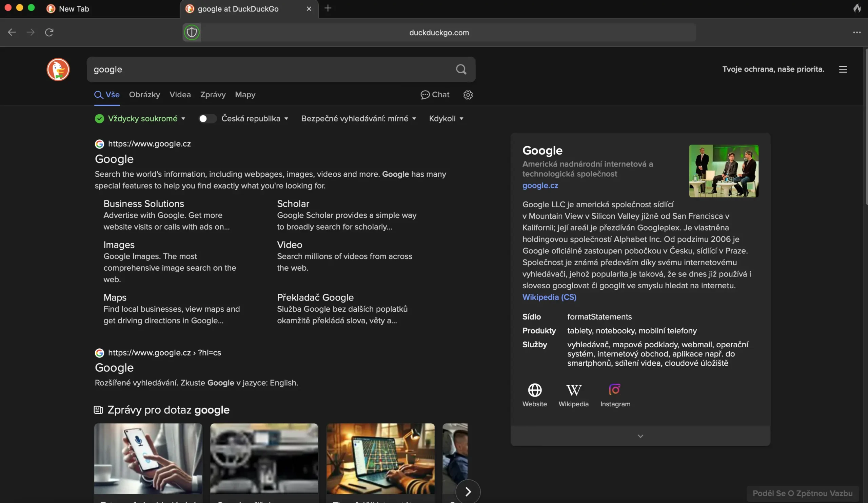Screen dimensions: 868x503
Task: Click the next arrow for news carousel
Action: pyautogui.click(x=468, y=491)
